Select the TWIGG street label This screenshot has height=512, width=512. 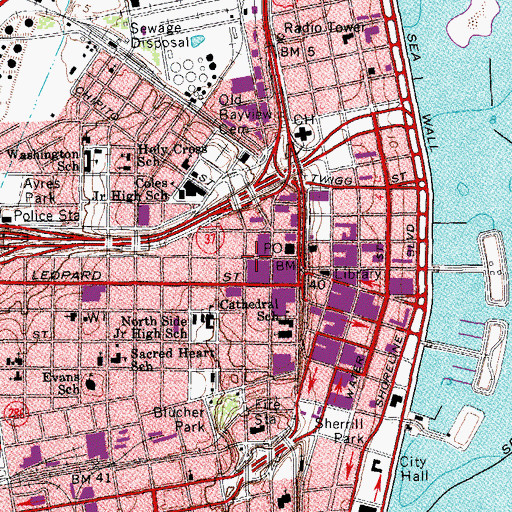(x=332, y=180)
